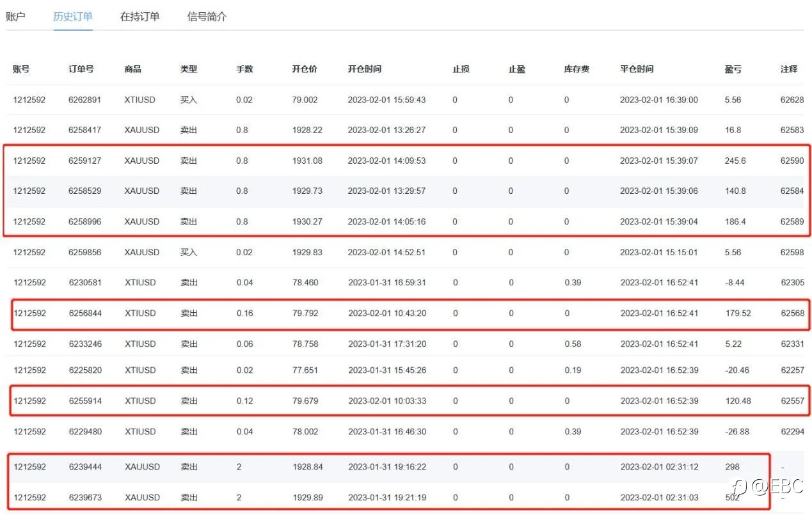812x515 pixels.
Task: Click the 订单号 column header
Action: click(x=81, y=69)
